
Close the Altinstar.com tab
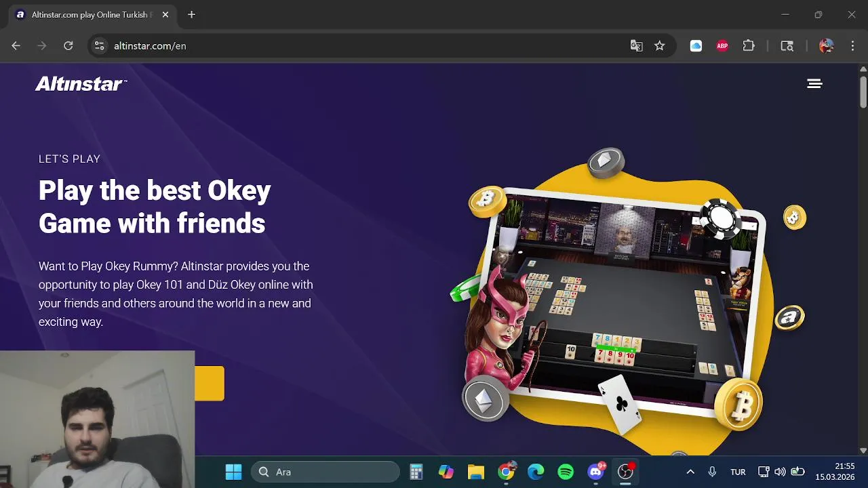pyautogui.click(x=165, y=14)
